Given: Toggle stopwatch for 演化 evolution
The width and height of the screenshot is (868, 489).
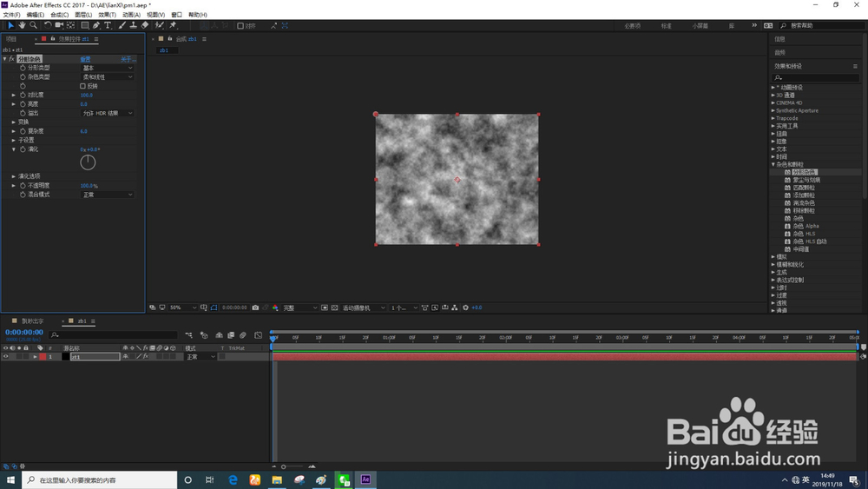Looking at the screenshot, I should [x=23, y=149].
